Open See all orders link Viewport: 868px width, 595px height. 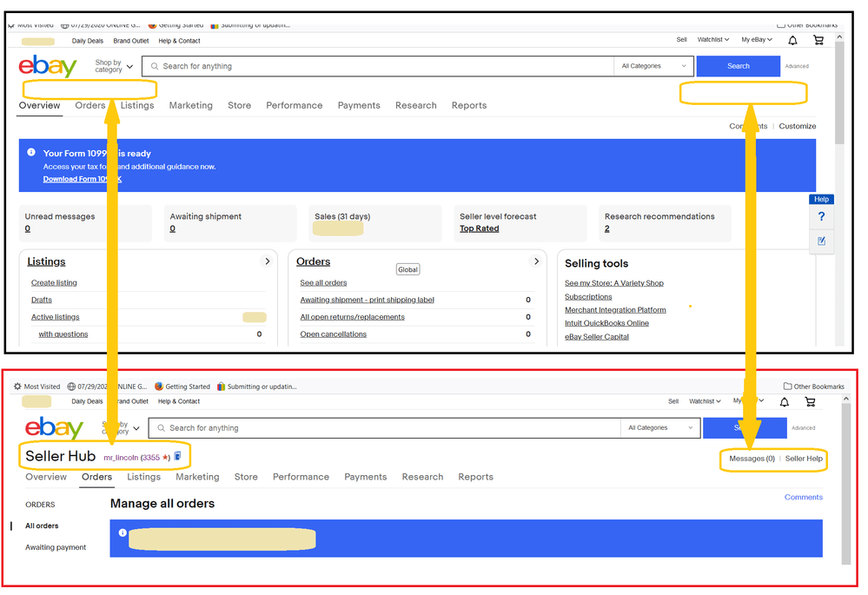coord(323,283)
